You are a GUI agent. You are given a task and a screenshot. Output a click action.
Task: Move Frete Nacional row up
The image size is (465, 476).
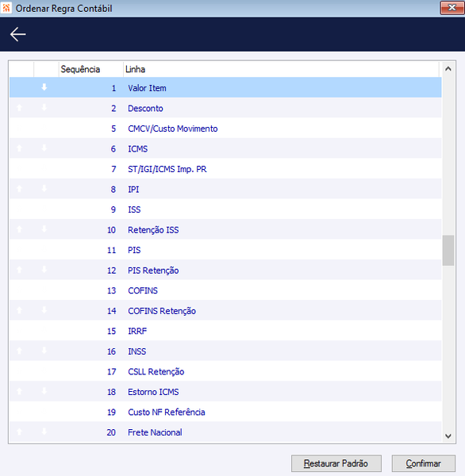(19, 432)
